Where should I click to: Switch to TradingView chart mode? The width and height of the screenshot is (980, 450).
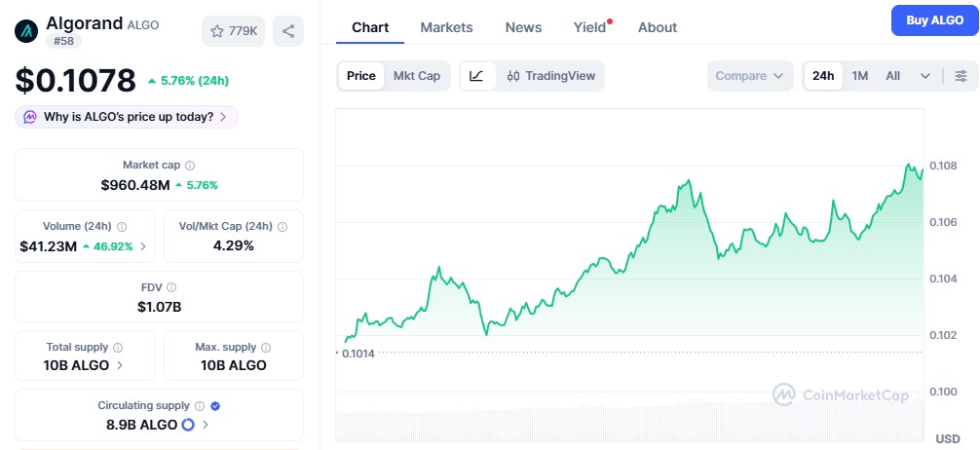pyautogui.click(x=550, y=76)
